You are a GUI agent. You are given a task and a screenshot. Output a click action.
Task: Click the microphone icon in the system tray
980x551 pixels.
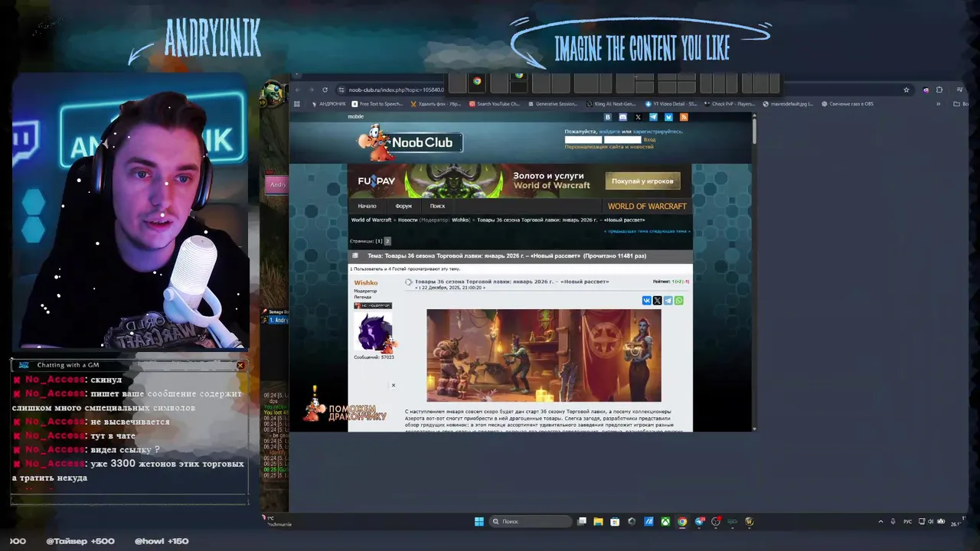tap(893, 521)
